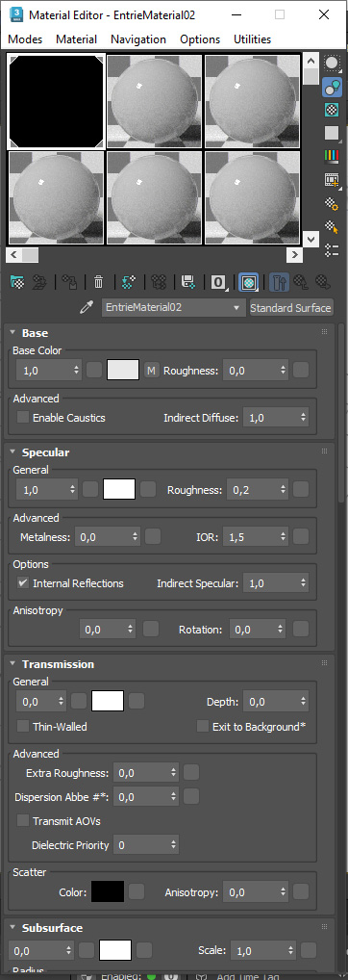Viewport: 348px width, 980px height.
Task: Click the Get Material icon
Action: click(17, 282)
